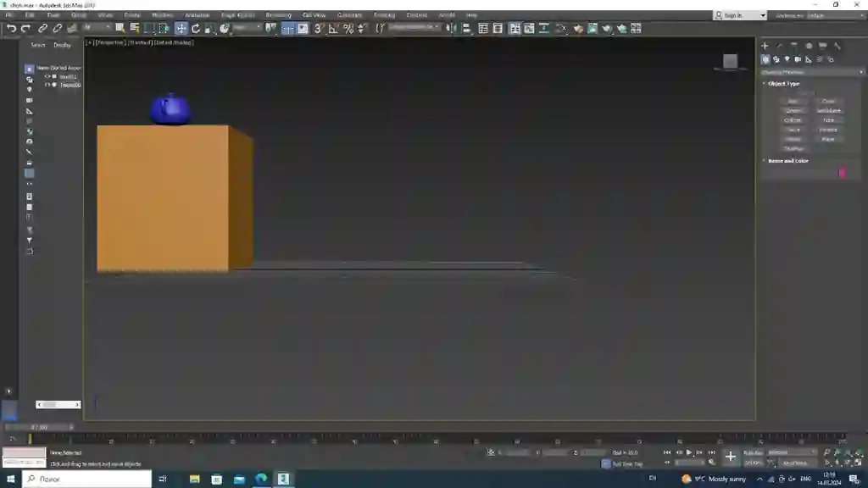868x488 pixels.
Task: Switch to the Create plus tab in command panel
Action: [x=765, y=46]
